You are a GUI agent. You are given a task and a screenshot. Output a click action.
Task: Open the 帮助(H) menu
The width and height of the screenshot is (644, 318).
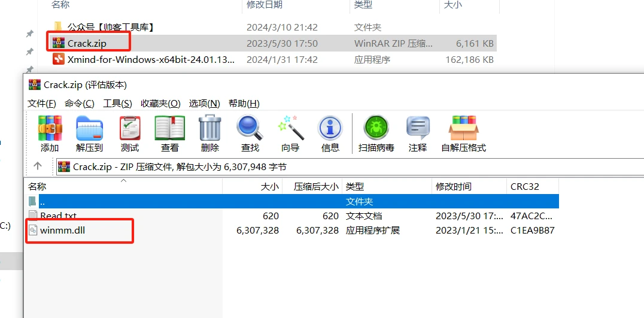pos(244,103)
